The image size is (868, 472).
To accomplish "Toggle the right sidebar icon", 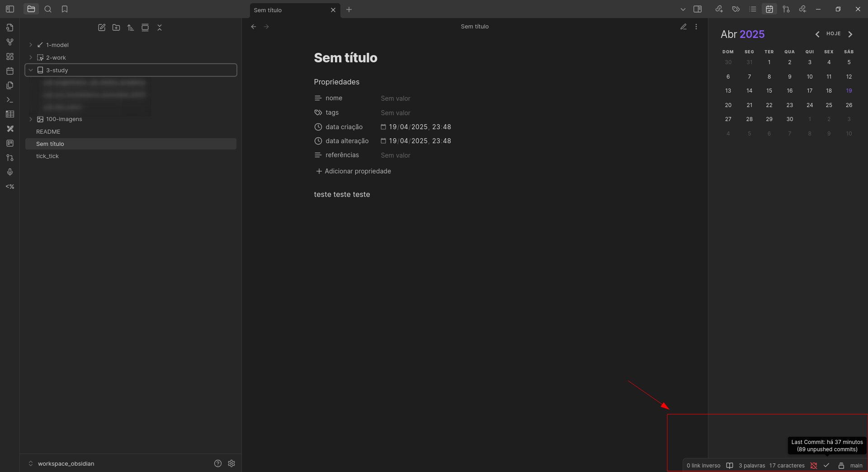I will [x=698, y=9].
